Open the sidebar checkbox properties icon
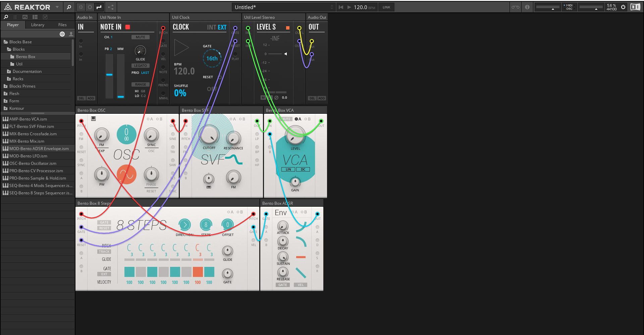644x335 pixels. point(45,17)
